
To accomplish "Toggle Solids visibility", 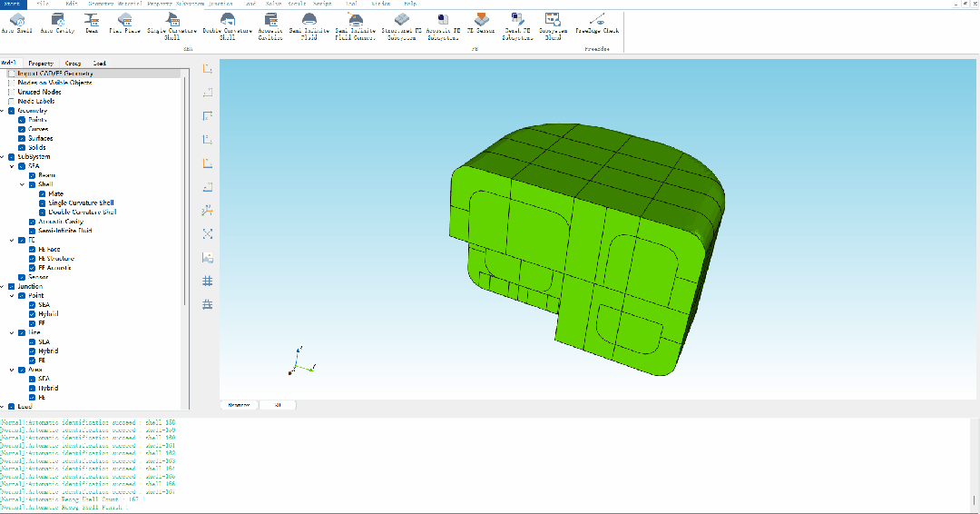I will [x=22, y=148].
